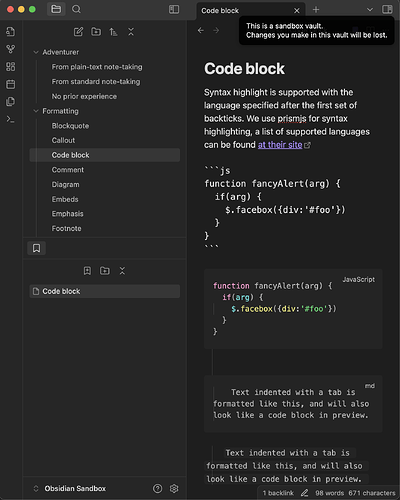Open the command palette terminal icon
The height and width of the screenshot is (500, 400).
click(11, 119)
